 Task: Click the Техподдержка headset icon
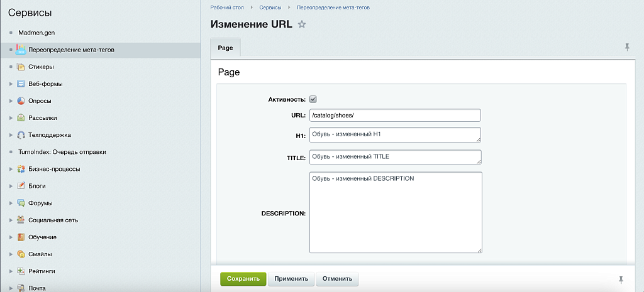[21, 134]
